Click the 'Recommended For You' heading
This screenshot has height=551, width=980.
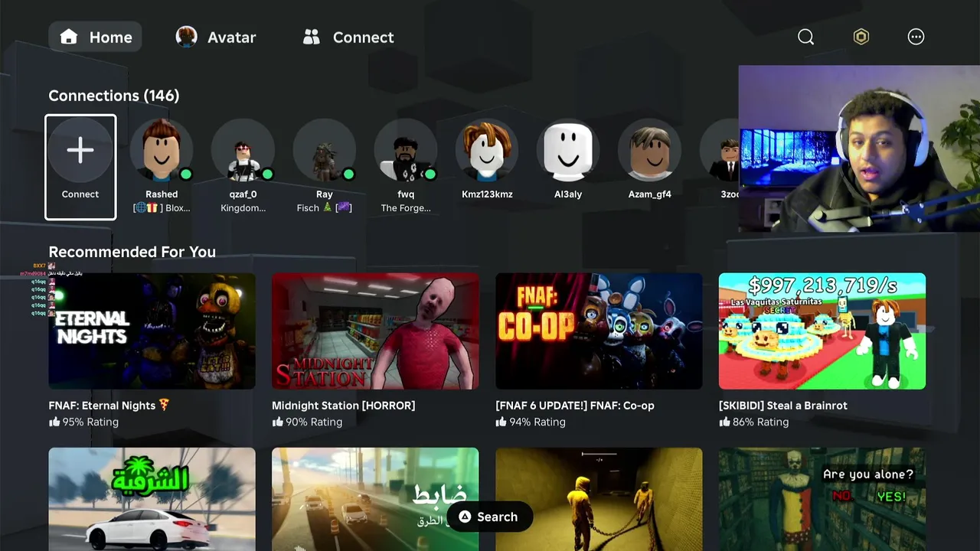point(132,252)
